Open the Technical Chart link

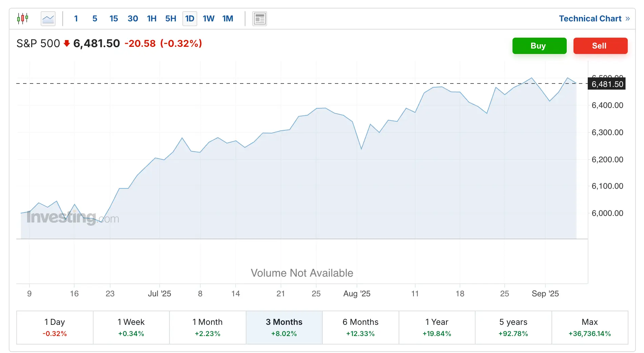click(594, 19)
